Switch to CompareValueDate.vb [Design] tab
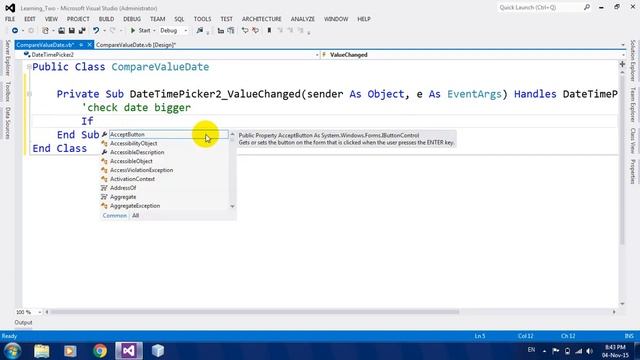 pyautogui.click(x=136, y=45)
